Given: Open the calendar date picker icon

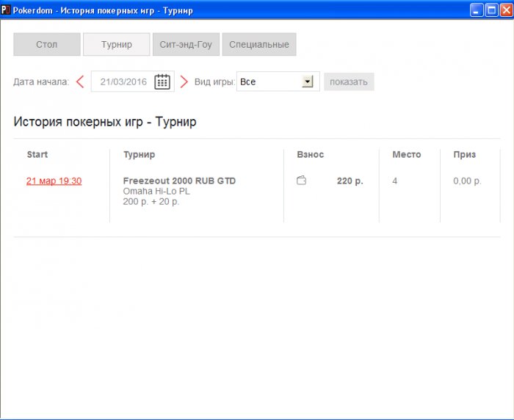Looking at the screenshot, I should [x=162, y=82].
